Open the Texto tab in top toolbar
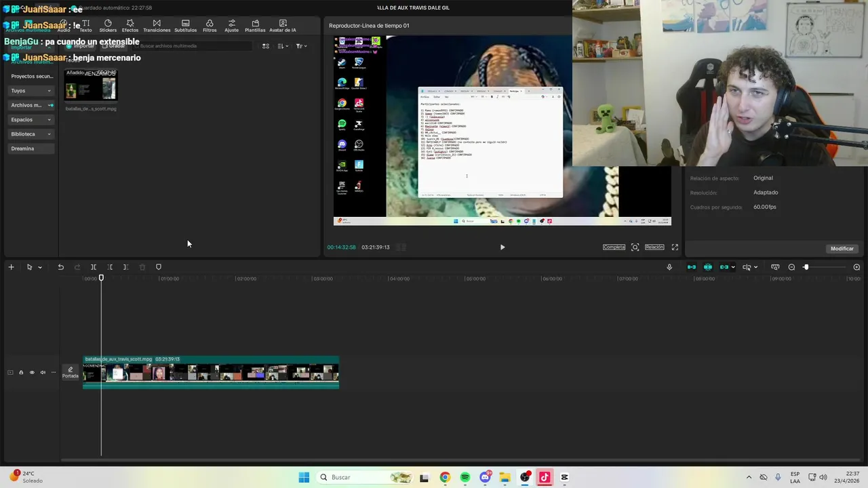This screenshot has width=868, height=488. click(x=85, y=26)
